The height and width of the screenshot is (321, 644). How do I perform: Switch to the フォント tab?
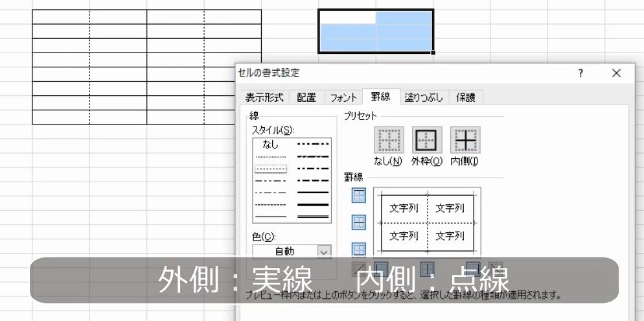point(343,97)
